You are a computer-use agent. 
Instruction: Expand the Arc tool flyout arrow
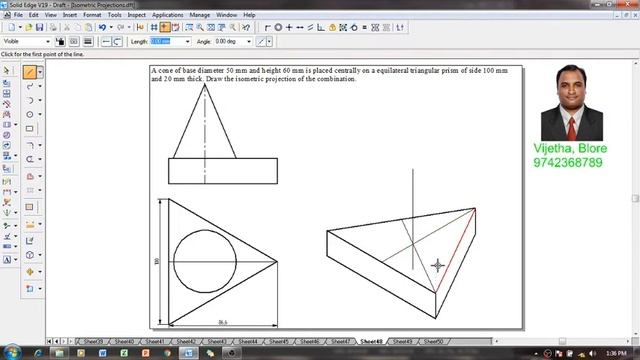point(40,100)
